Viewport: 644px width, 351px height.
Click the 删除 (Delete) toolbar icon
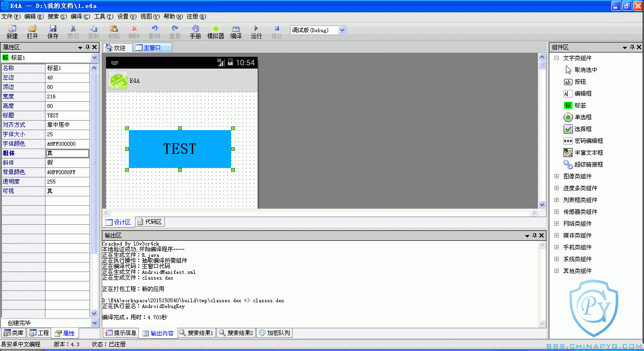tap(134, 32)
